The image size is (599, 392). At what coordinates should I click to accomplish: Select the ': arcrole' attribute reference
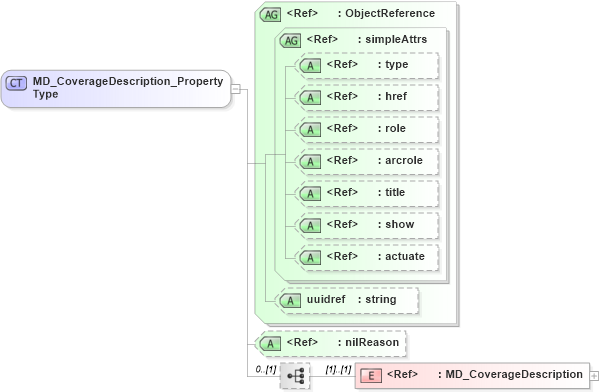click(x=400, y=160)
